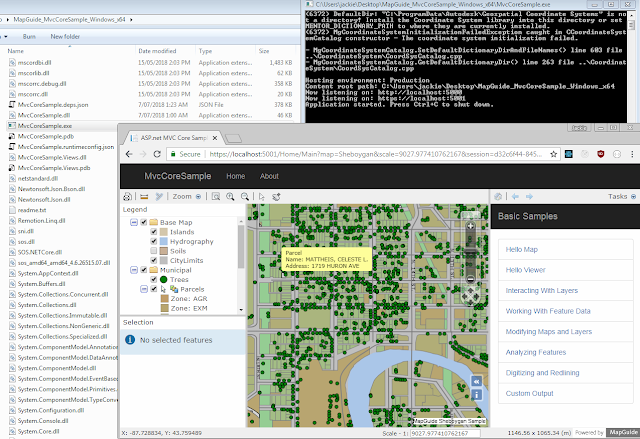Image resolution: width=640 pixels, height=439 pixels.
Task: Click the browser back arrow
Action: pos(129,154)
